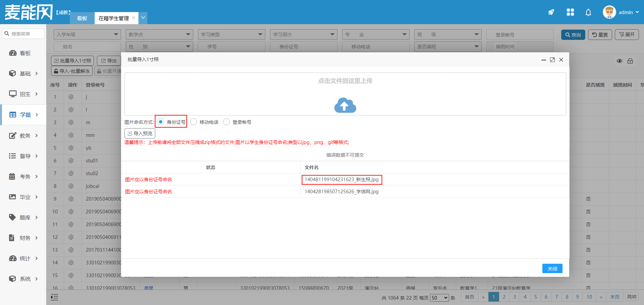Click the 搜索菜单 search field
The width and height of the screenshot is (644, 305).
coord(23,34)
